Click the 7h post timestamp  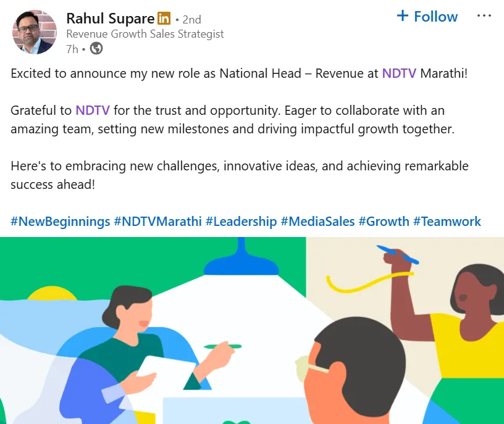[x=72, y=49]
